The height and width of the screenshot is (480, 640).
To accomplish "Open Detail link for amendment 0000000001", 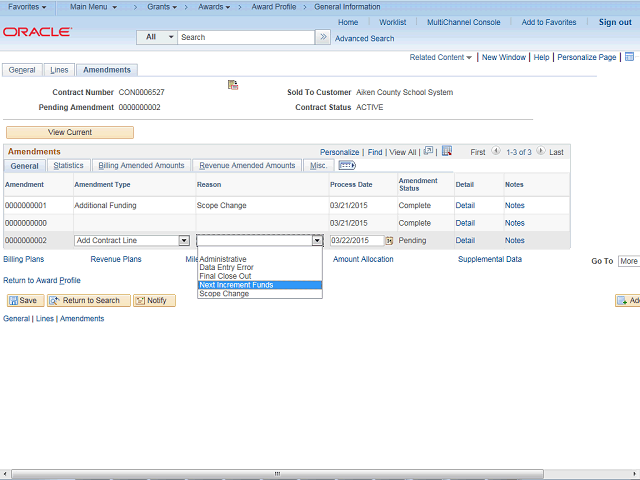I will pos(465,205).
